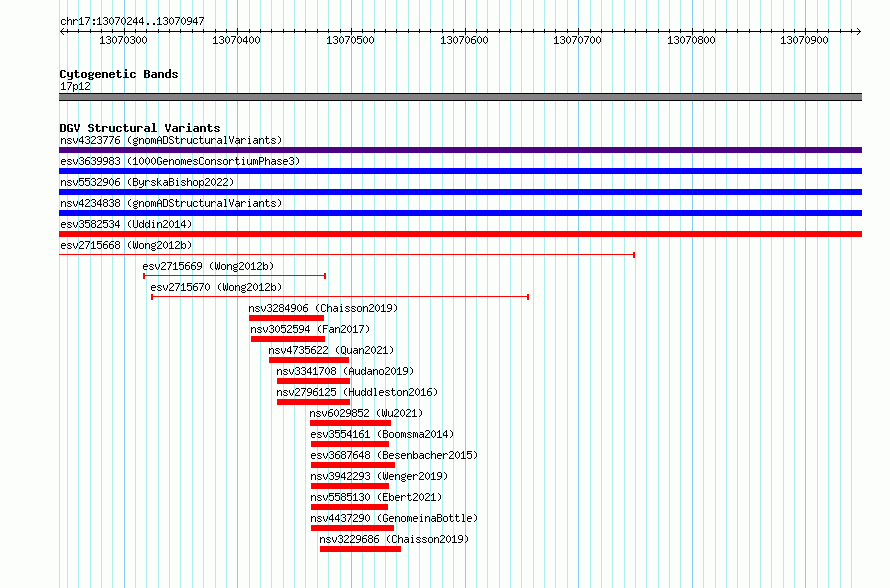Viewport: 890px width, 588px height.
Task: Click the nsv4323776 gnomAD variant label
Action: [171, 140]
